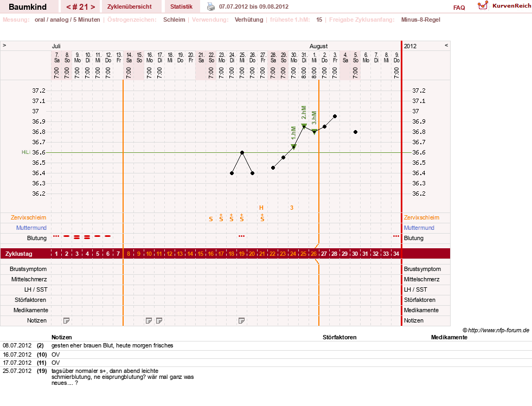The height and width of the screenshot is (406, 532).
Task: Click the Mittelschmerz left row label
Action: [29, 279]
